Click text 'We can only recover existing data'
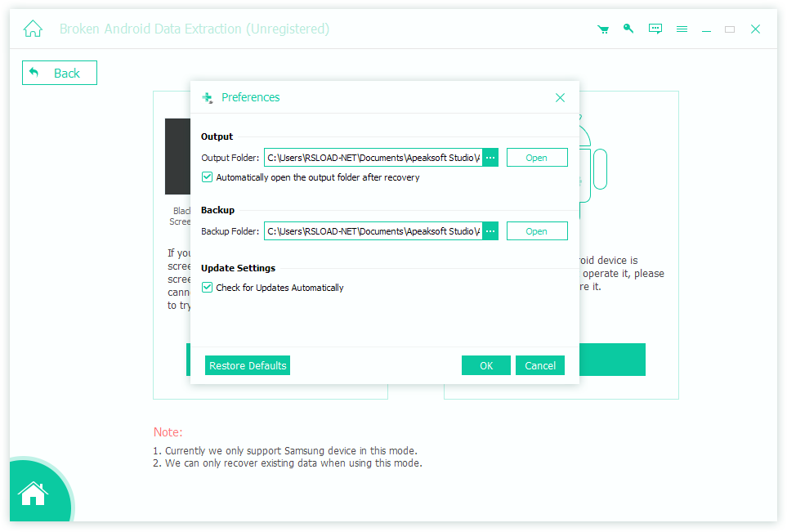The height and width of the screenshot is (532, 787). point(241,463)
